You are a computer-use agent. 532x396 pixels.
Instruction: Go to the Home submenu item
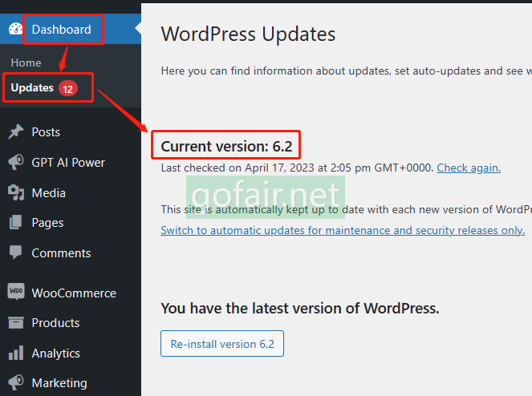[26, 63]
